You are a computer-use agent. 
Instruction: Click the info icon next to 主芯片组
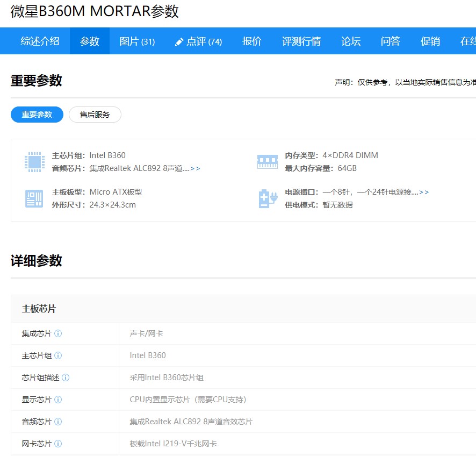point(58,355)
